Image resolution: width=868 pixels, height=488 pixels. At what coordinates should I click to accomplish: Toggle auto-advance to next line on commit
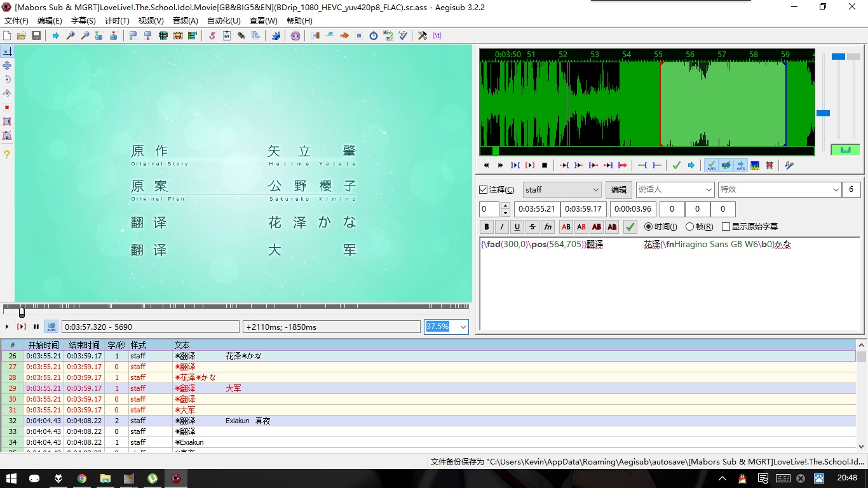[726, 165]
